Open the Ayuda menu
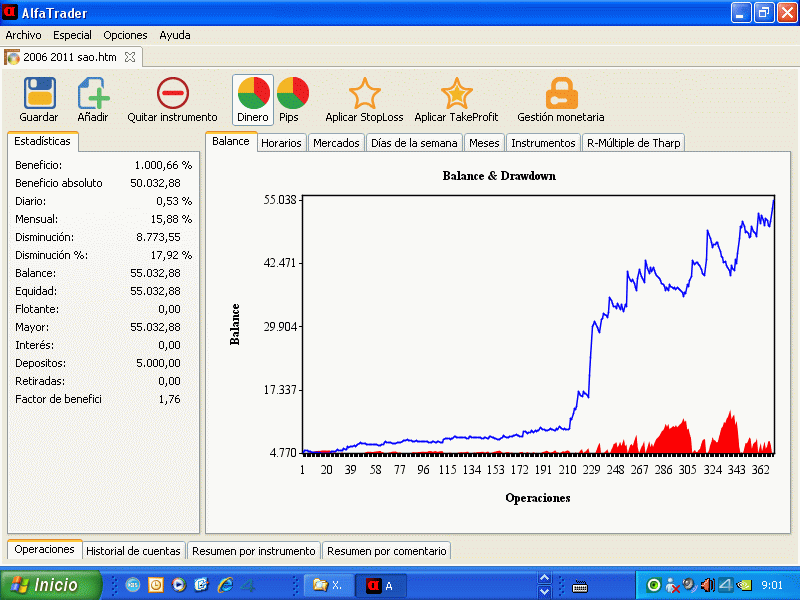This screenshot has width=800, height=600. click(x=174, y=35)
